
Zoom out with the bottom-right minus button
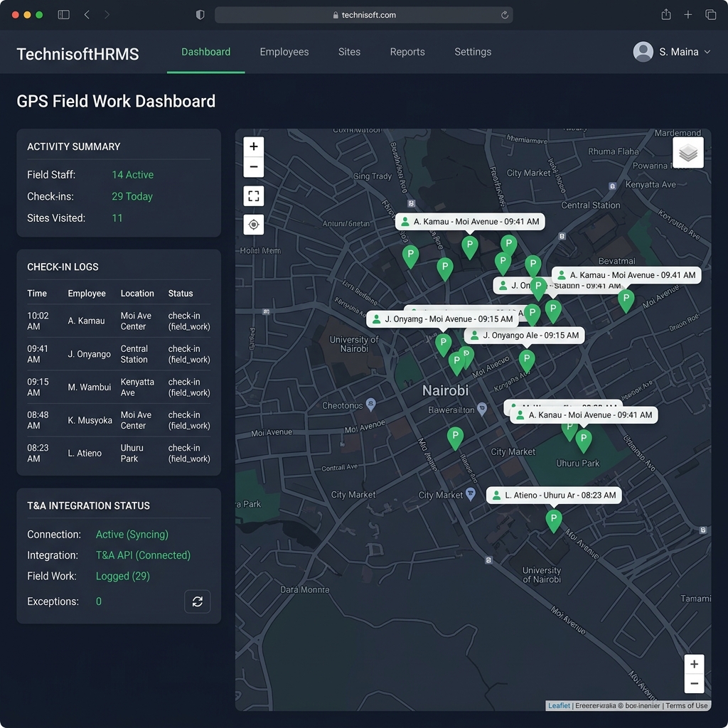coord(694,683)
